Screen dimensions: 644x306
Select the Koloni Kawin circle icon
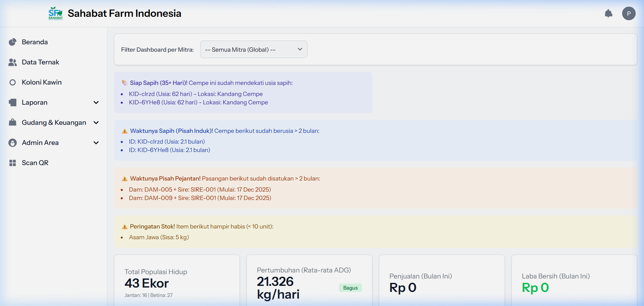coord(13,82)
